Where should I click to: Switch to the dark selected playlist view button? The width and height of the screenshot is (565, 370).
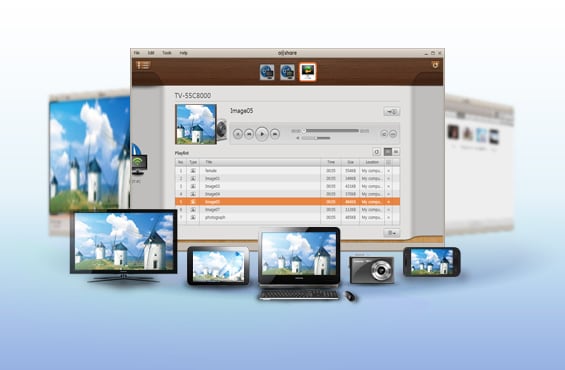point(388,152)
